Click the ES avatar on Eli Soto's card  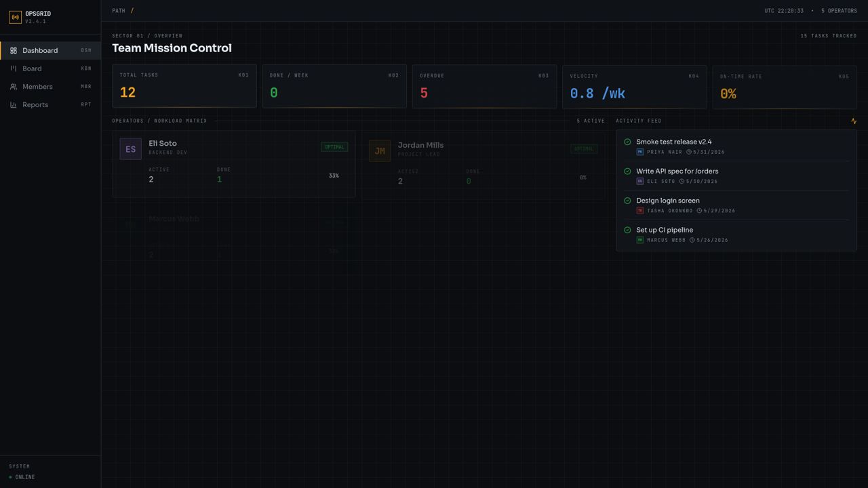click(131, 149)
